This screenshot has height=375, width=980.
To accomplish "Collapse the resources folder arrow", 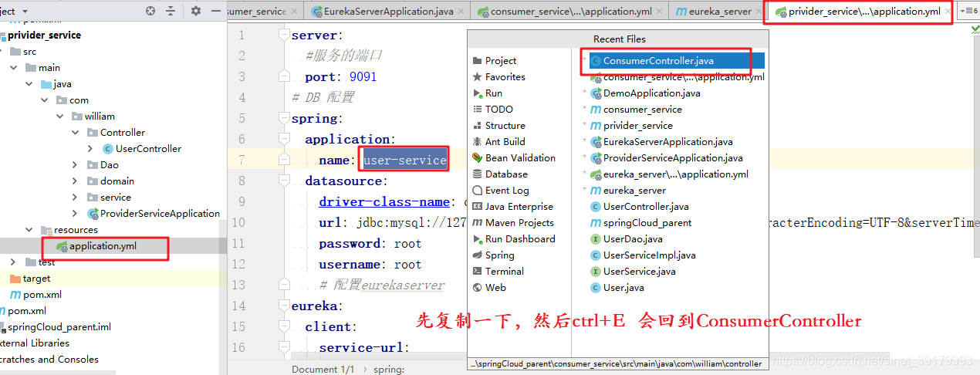I will [29, 230].
